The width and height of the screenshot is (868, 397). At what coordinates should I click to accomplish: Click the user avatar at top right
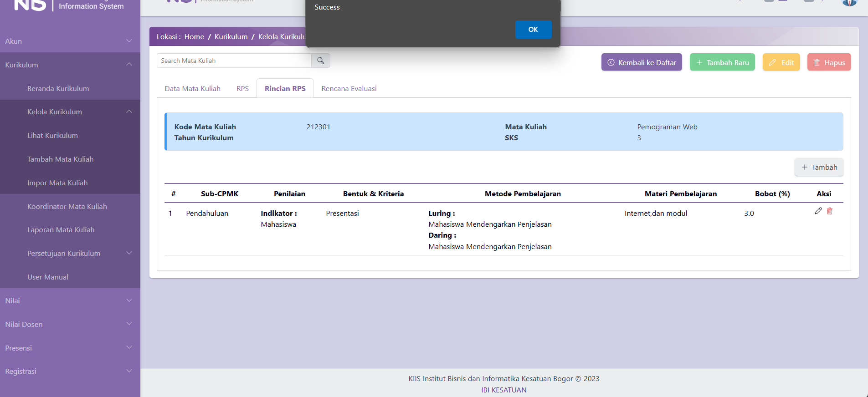[x=849, y=2]
